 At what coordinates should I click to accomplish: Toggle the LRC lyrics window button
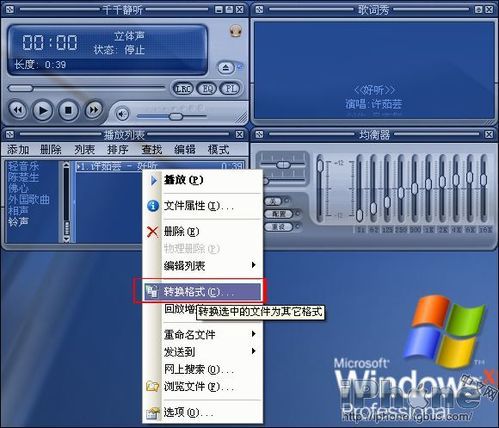pyautogui.click(x=183, y=89)
